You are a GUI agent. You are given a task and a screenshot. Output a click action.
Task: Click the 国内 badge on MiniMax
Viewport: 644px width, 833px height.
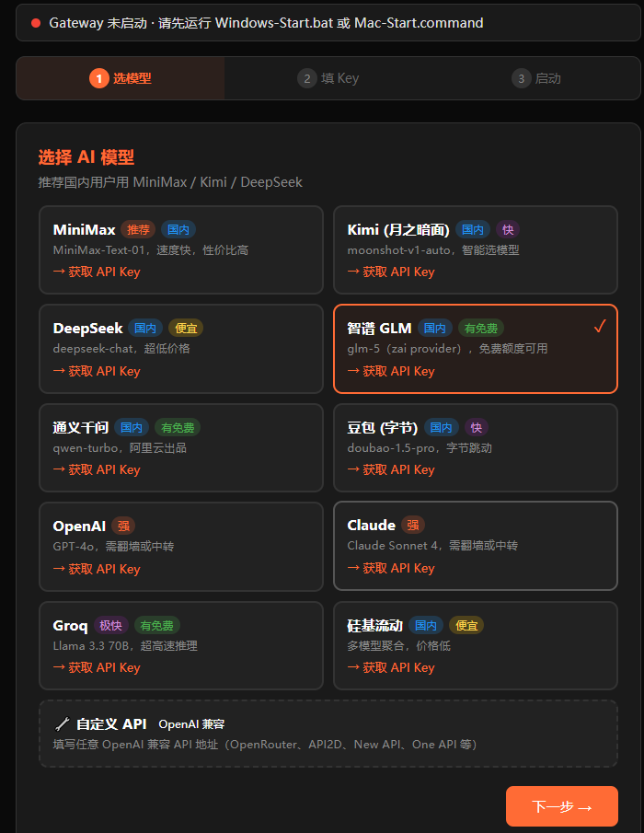click(x=178, y=229)
